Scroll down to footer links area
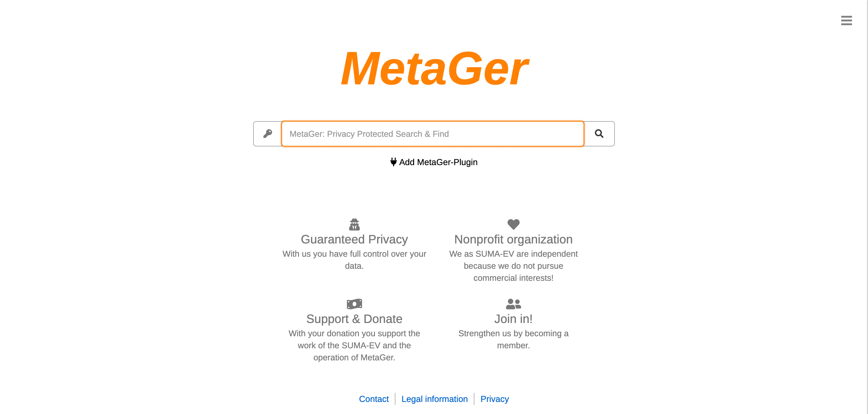Image resolution: width=868 pixels, height=414 pixels. (x=433, y=399)
